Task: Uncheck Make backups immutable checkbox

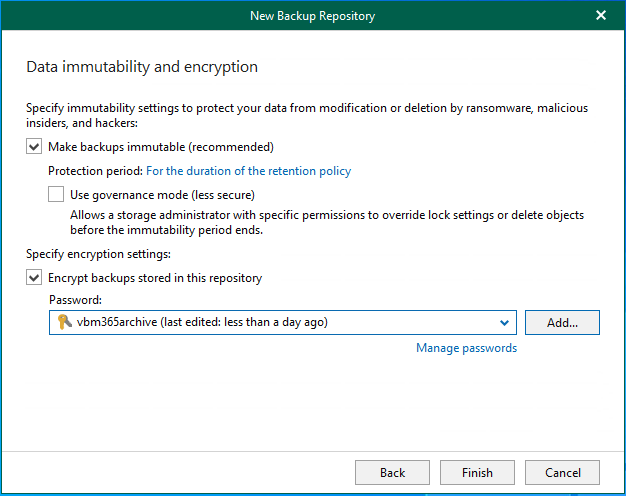Action: pyautogui.click(x=35, y=147)
